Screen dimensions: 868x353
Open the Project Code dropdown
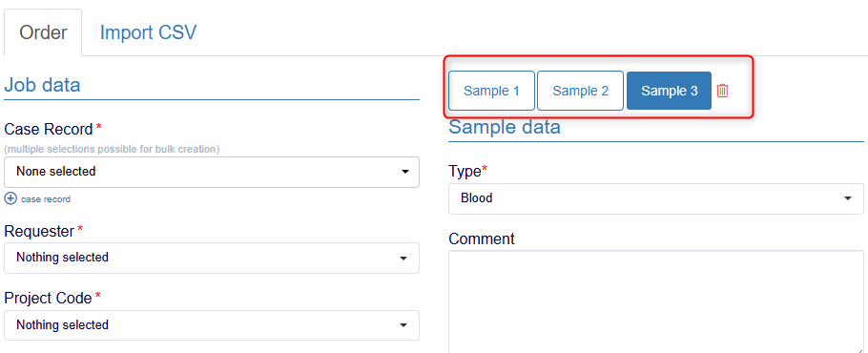point(212,325)
